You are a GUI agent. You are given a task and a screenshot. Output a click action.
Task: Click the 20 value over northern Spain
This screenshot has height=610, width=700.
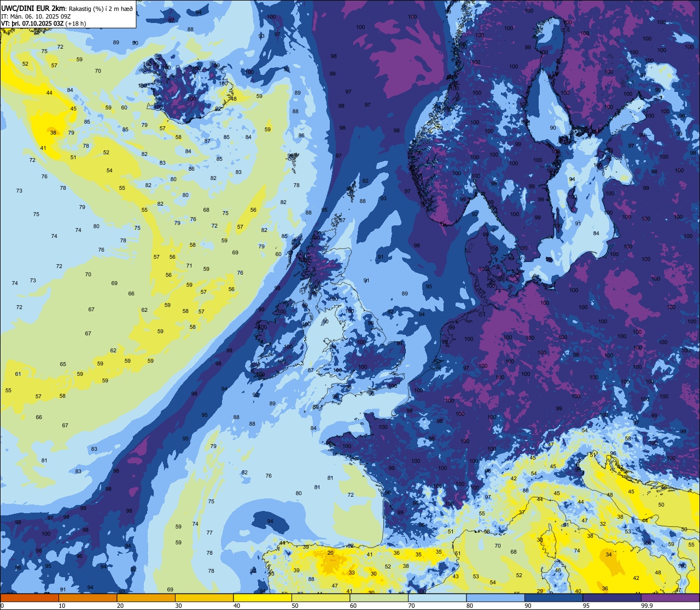(x=330, y=553)
